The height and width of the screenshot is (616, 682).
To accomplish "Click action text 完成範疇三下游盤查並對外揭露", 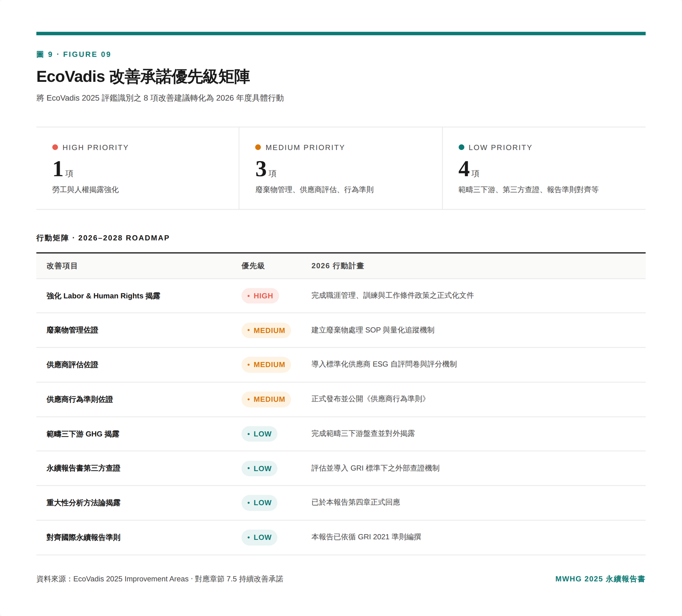I will click(x=363, y=434).
